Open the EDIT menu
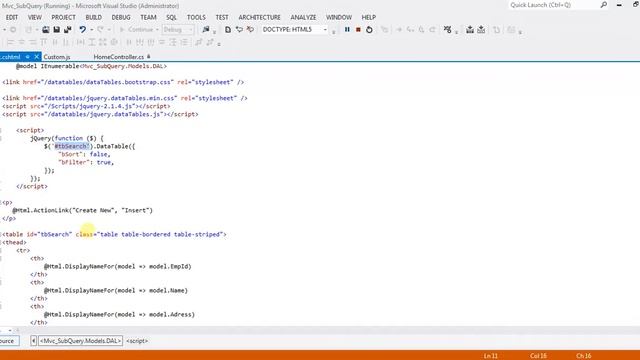The image size is (640, 360). tap(12, 17)
